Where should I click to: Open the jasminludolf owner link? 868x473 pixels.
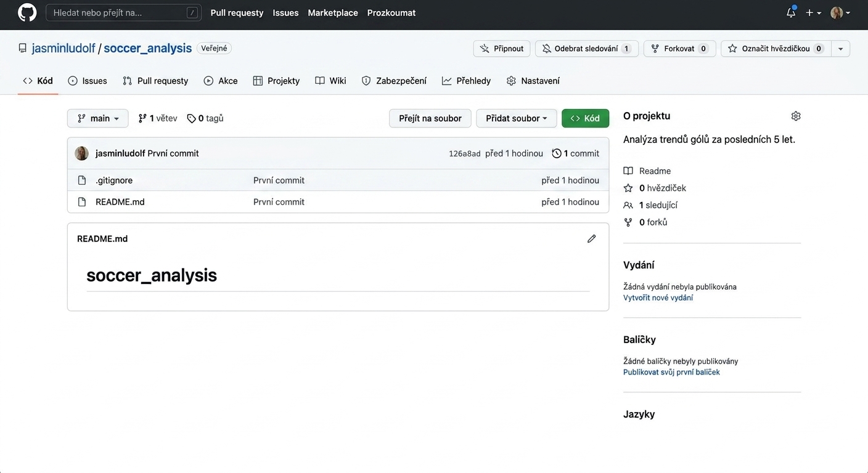63,48
